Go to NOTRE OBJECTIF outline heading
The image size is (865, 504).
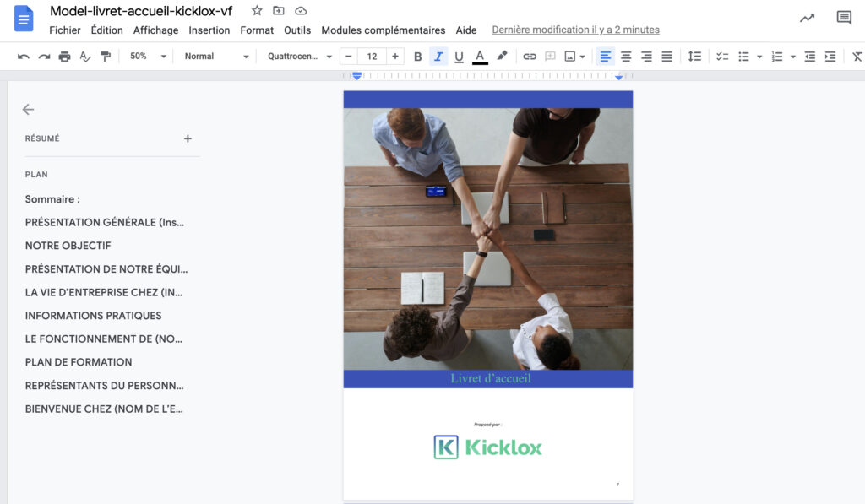pyautogui.click(x=68, y=246)
